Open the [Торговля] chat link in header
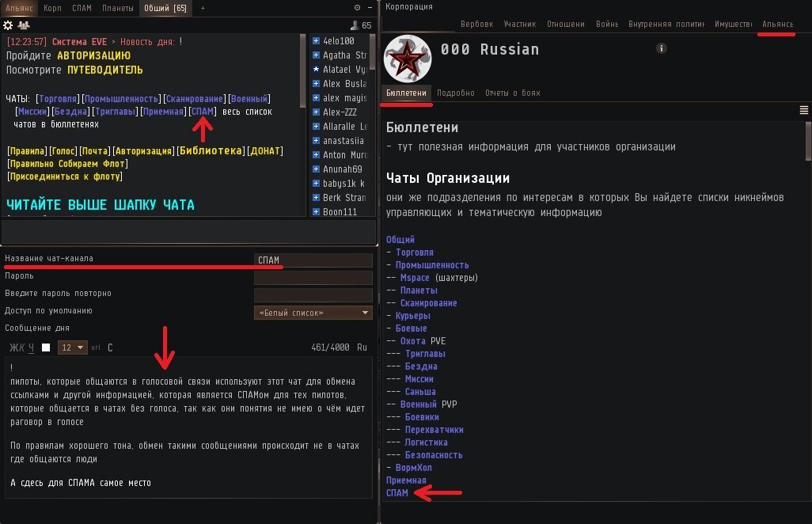Viewport: 812px width, 524px height. point(58,98)
